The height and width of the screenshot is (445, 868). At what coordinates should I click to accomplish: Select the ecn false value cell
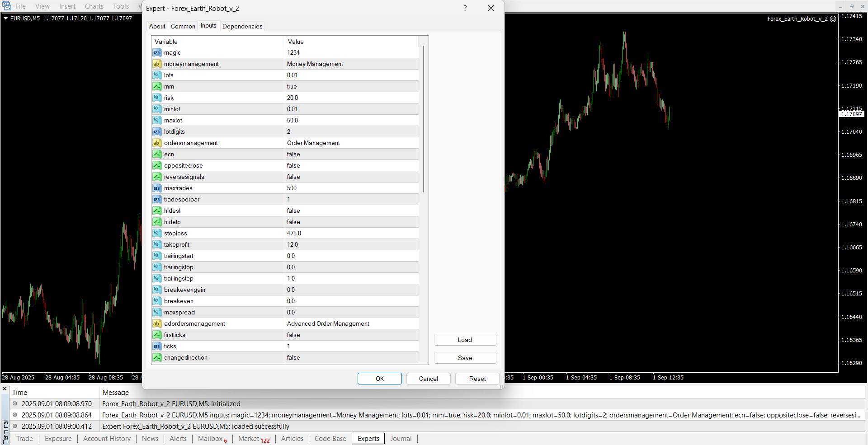coord(352,155)
